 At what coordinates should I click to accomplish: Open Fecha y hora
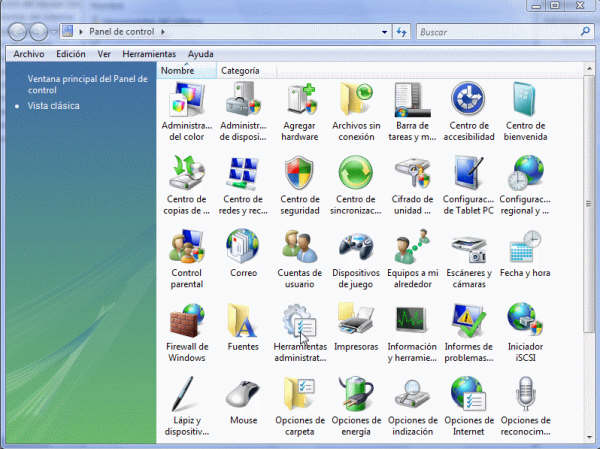[x=525, y=254]
